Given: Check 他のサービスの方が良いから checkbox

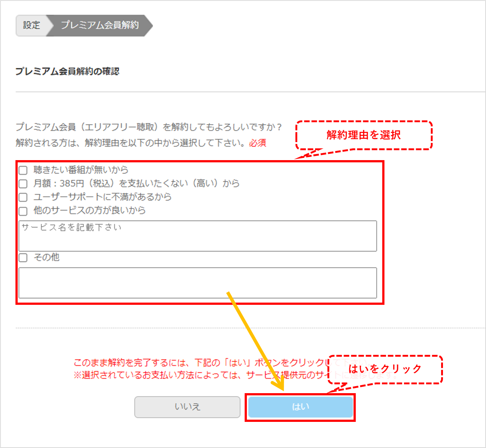Looking at the screenshot, I should (23, 211).
